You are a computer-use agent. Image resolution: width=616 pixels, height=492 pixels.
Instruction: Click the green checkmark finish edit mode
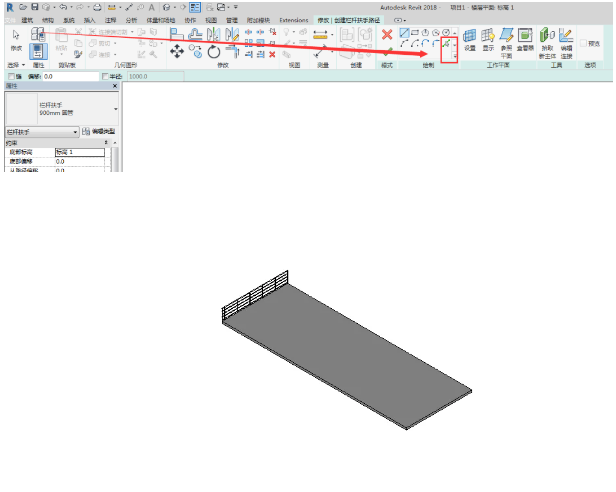(387, 52)
